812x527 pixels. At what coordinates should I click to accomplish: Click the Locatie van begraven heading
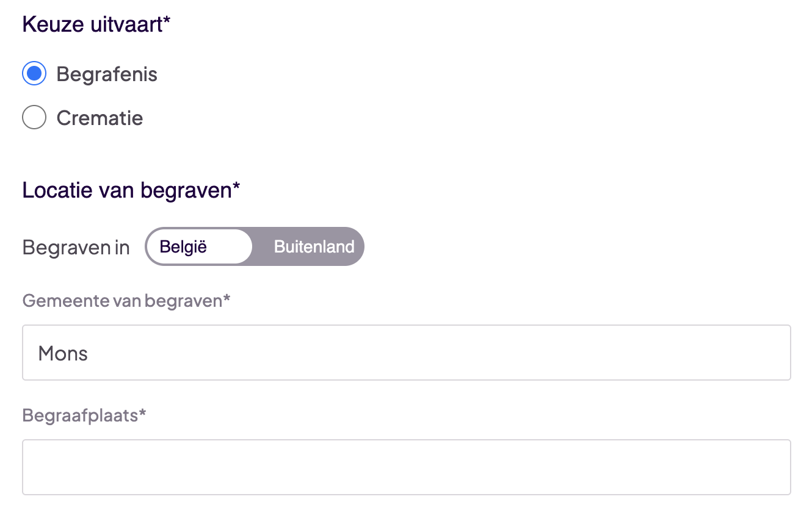coord(131,190)
